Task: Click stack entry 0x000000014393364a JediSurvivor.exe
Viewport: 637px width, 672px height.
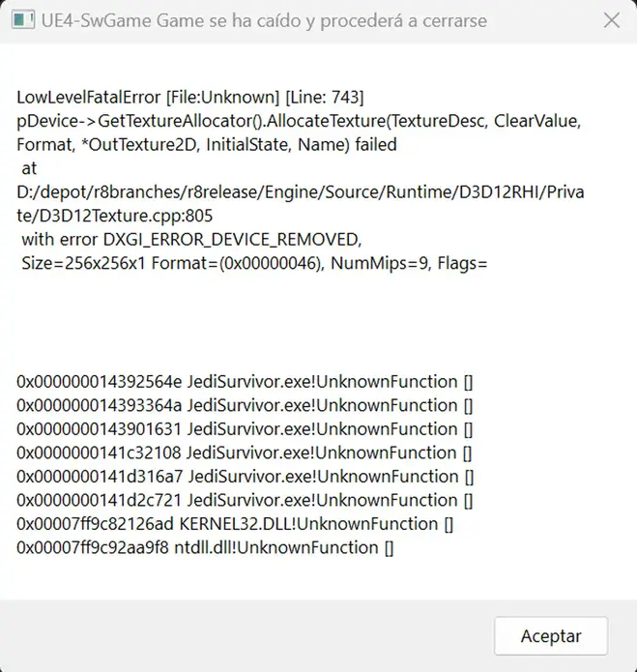Action: click(x=245, y=405)
